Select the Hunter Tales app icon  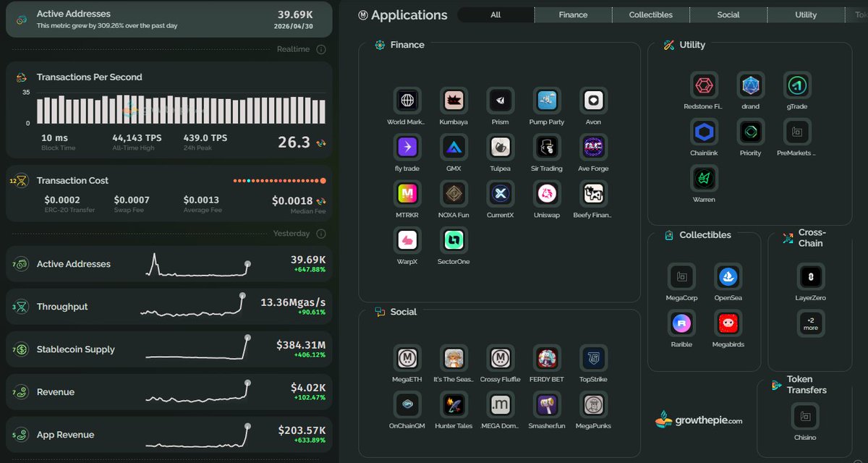(454, 404)
